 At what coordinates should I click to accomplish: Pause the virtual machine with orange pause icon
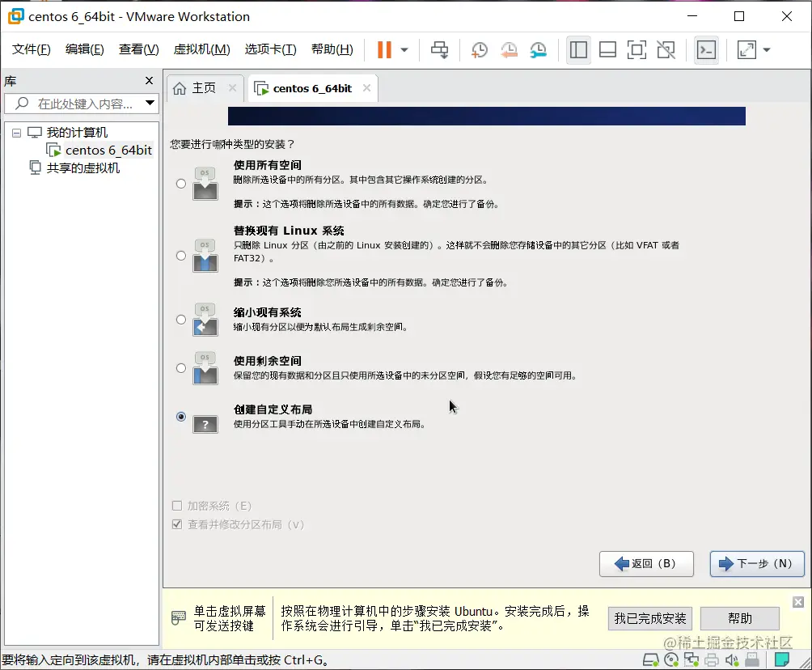click(x=383, y=49)
